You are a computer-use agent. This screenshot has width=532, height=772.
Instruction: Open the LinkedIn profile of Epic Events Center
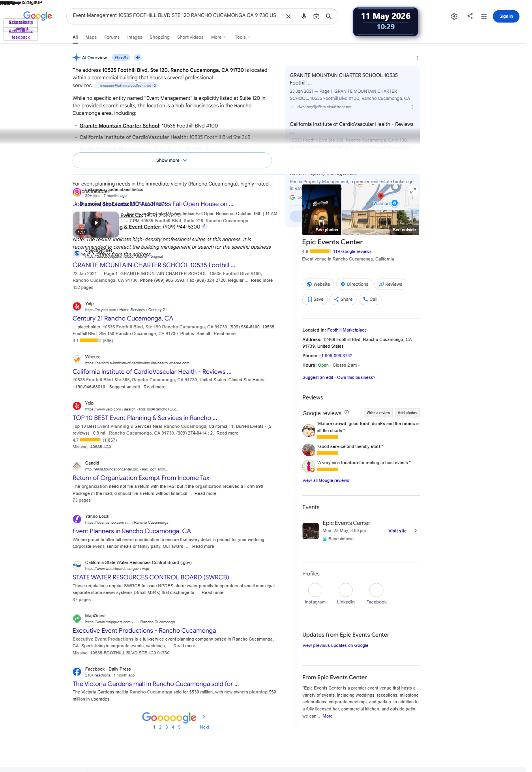click(x=346, y=594)
